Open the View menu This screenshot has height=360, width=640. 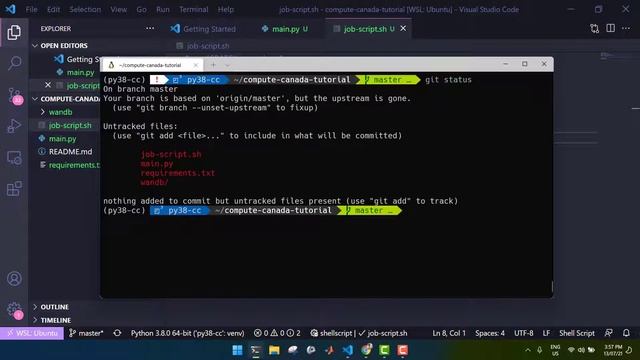(118, 9)
